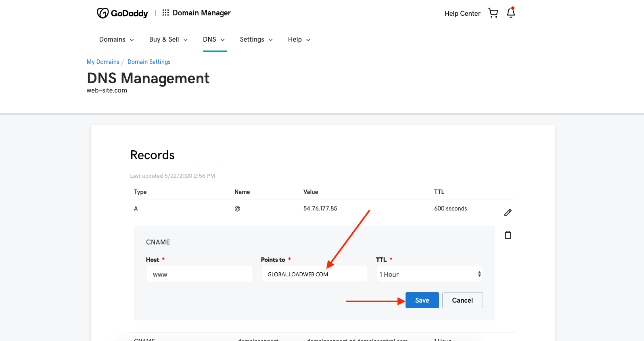
Task: View notifications bell
Action: 511,13
